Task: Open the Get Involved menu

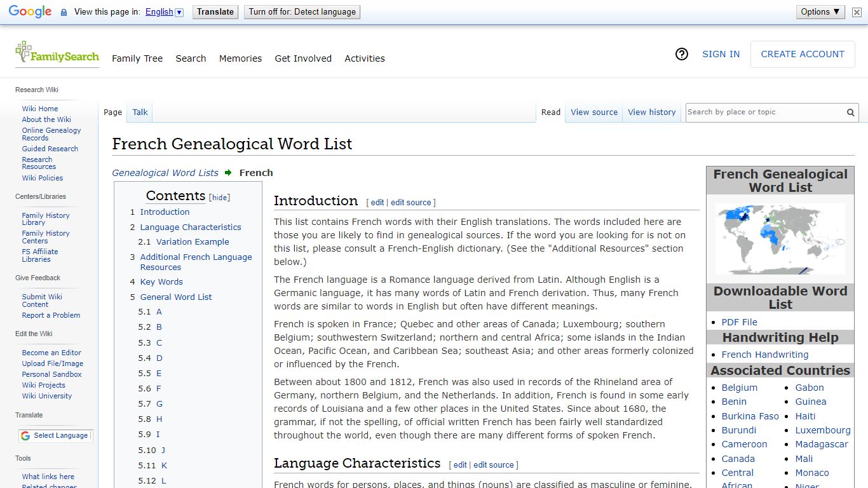Action: 303,58
